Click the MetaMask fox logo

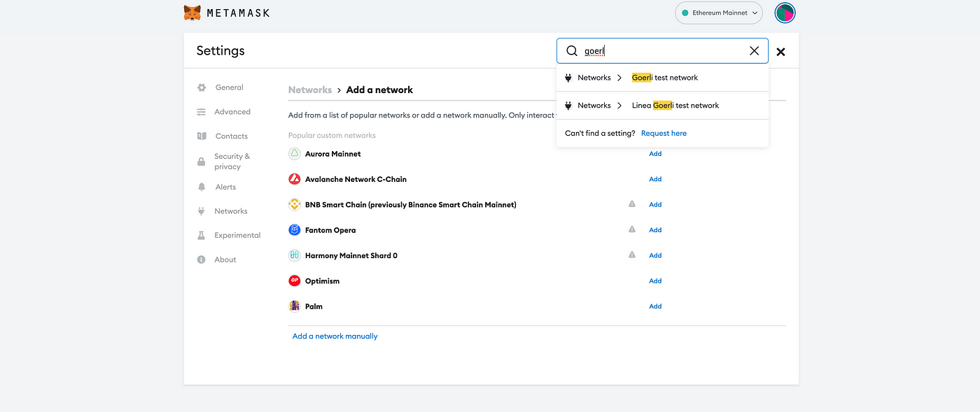[x=192, y=13]
